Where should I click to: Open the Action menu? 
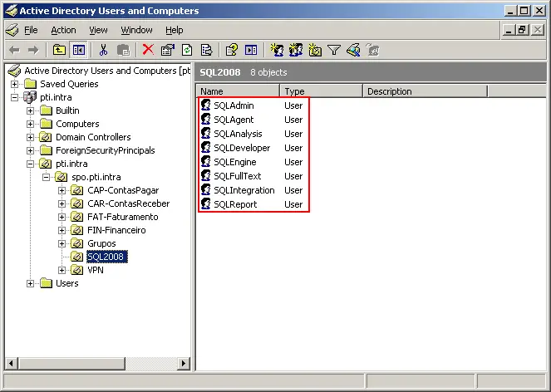(x=64, y=30)
